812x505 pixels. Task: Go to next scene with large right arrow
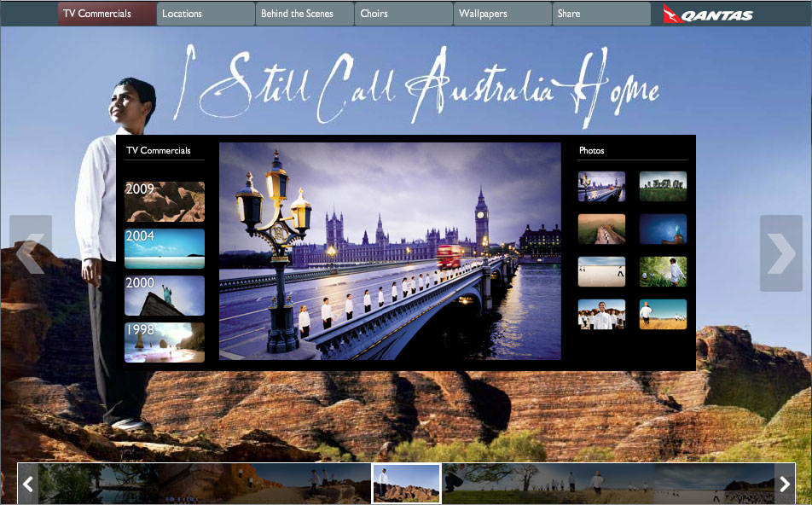[x=781, y=252]
